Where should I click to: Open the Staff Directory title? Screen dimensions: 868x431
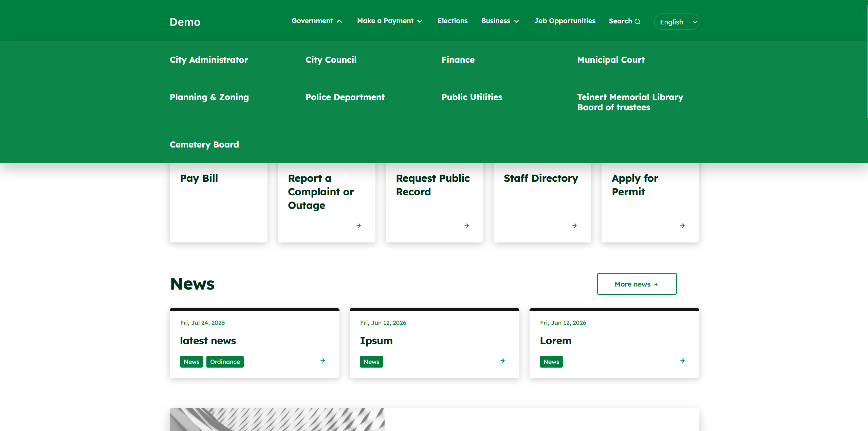pyautogui.click(x=541, y=178)
